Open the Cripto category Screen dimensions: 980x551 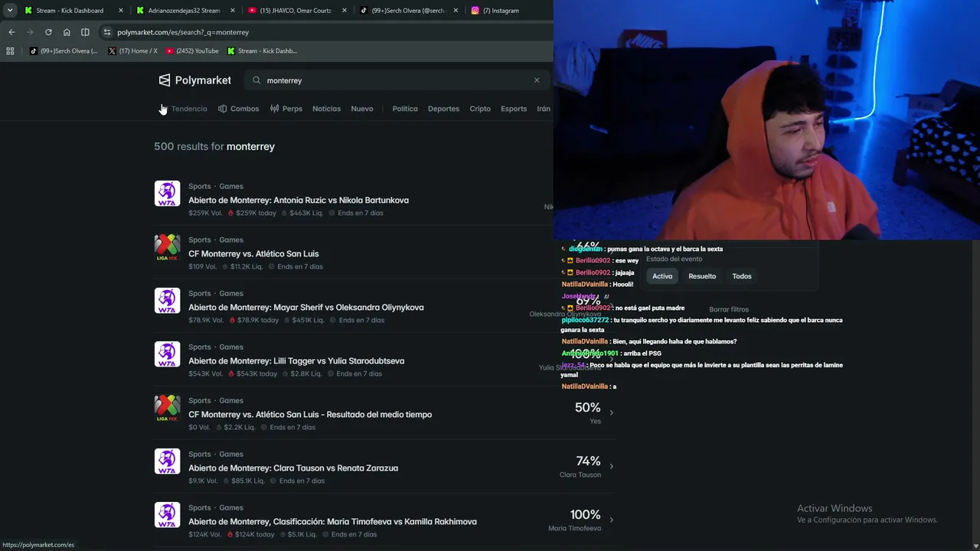click(x=480, y=109)
